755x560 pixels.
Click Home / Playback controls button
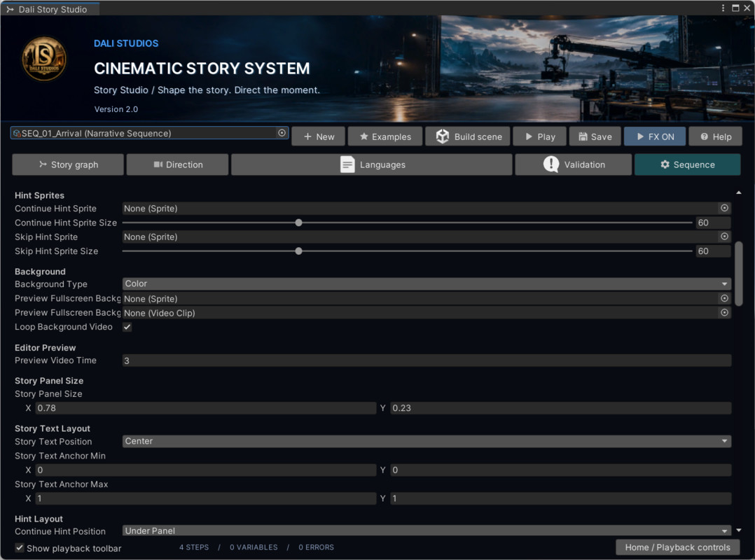pyautogui.click(x=677, y=547)
